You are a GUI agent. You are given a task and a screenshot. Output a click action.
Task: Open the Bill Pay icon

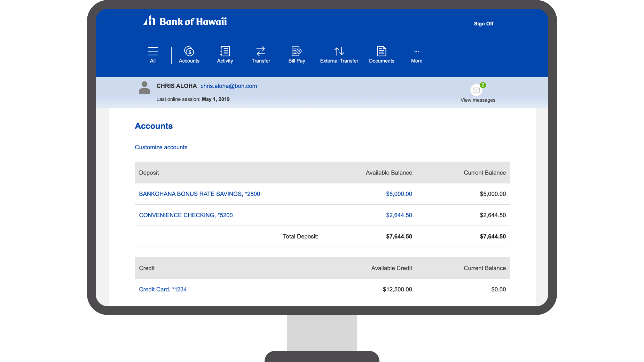coord(297,51)
